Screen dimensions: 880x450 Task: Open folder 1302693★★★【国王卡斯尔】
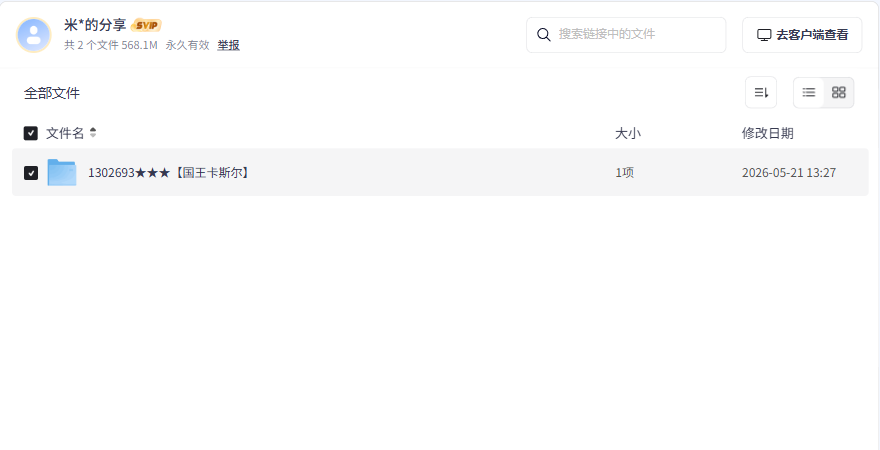coord(168,173)
